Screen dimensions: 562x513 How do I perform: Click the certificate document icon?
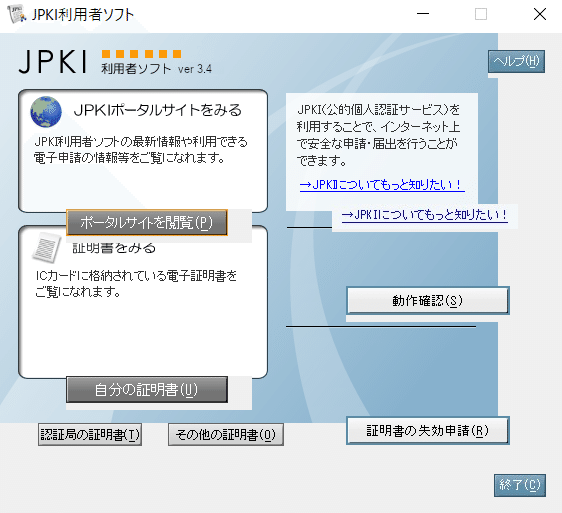pyautogui.click(x=47, y=247)
